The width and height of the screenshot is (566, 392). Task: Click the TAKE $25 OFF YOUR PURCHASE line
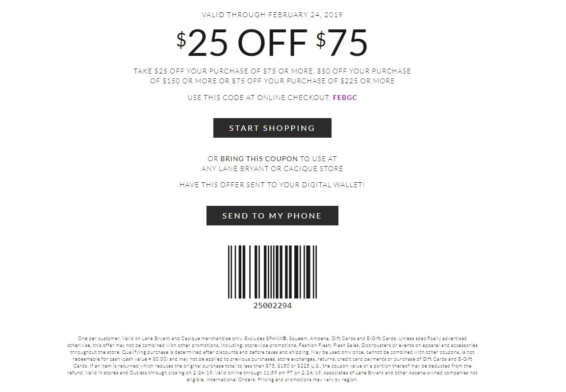tap(272, 71)
